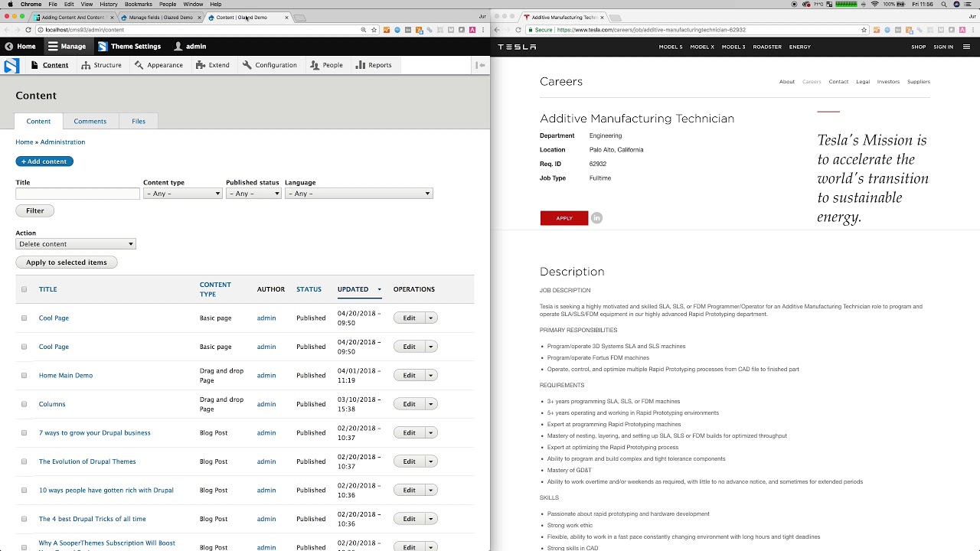Open the Chrome History menu
Screen dimensions: 980x551
[x=108, y=5]
